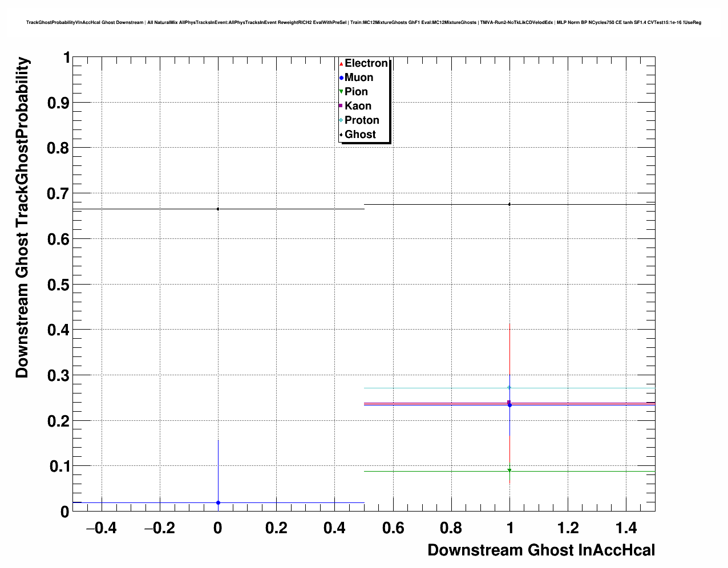This screenshot has width=728, height=568.
Task: Click the y-axis label 0.7
Action: click(58, 194)
